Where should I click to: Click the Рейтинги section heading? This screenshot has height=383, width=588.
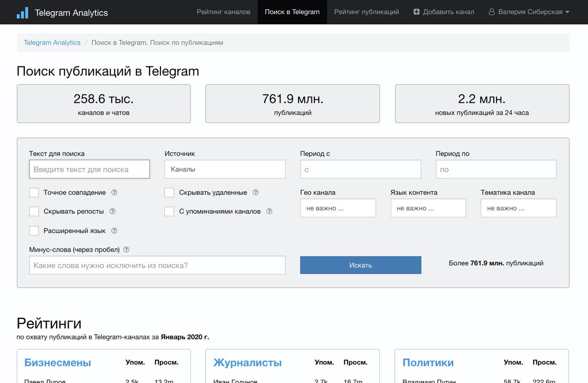[49, 323]
